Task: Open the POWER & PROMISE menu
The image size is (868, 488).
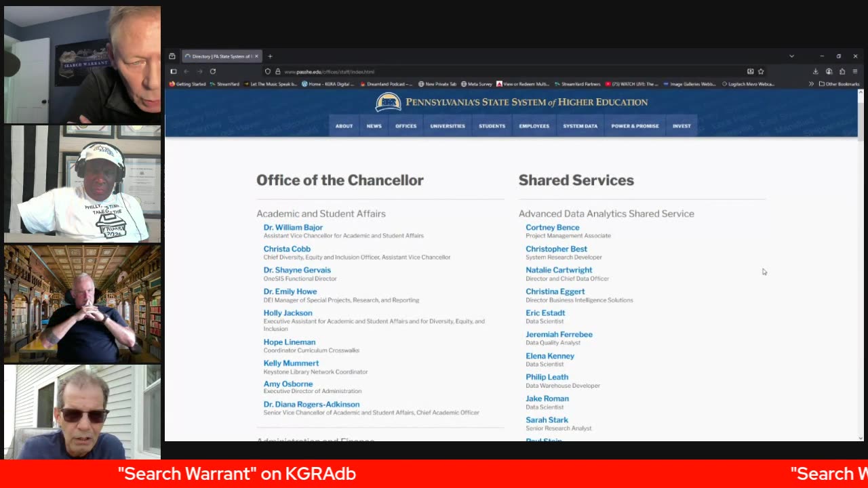Action: (635, 126)
